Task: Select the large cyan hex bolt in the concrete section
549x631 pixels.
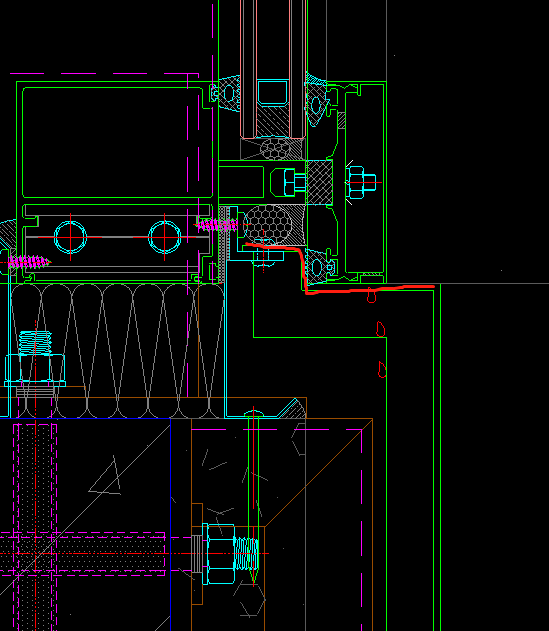Action: [x=220, y=554]
